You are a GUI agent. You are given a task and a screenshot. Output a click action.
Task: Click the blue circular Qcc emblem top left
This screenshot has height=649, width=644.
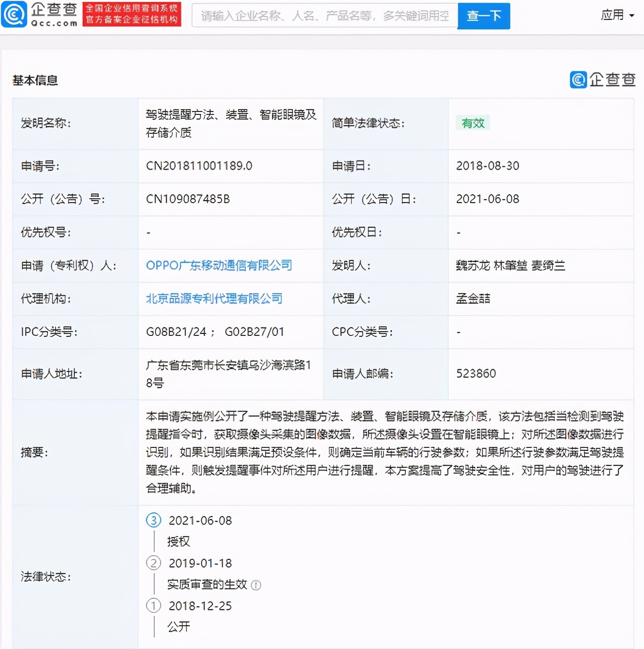(x=14, y=16)
